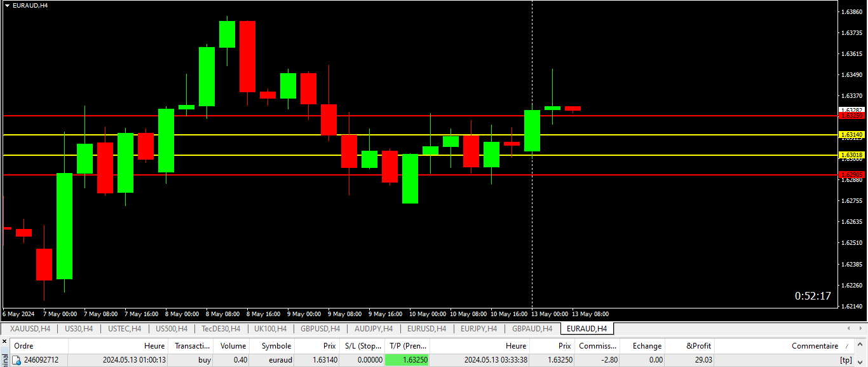The height and width of the screenshot is (367, 868).
Task: Sort by T/P column header
Action: click(407, 346)
